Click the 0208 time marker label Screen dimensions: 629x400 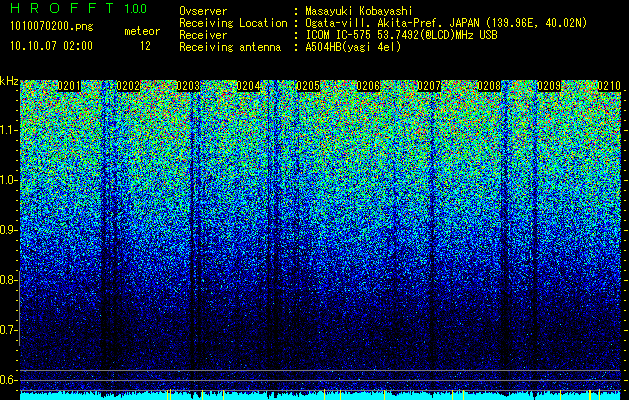pyautogui.click(x=489, y=86)
